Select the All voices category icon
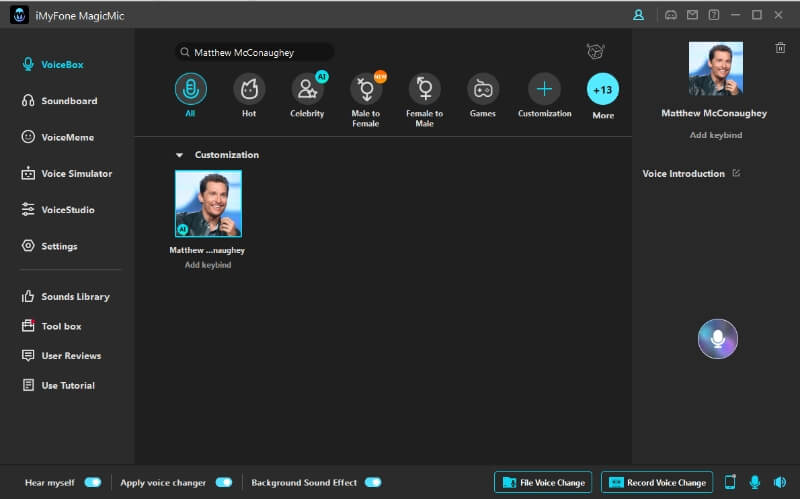The height and width of the screenshot is (499, 800). [x=190, y=89]
